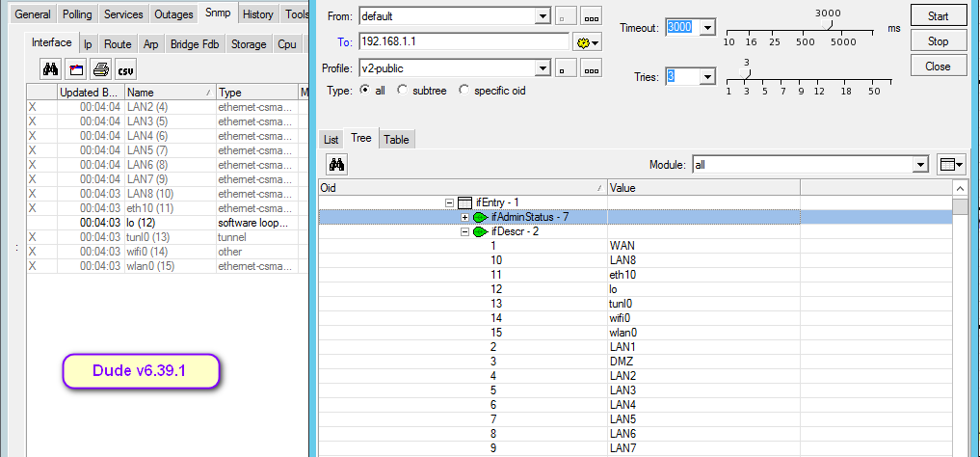Open column settings icon next to Module
The width and height of the screenshot is (980, 457).
coord(950,165)
